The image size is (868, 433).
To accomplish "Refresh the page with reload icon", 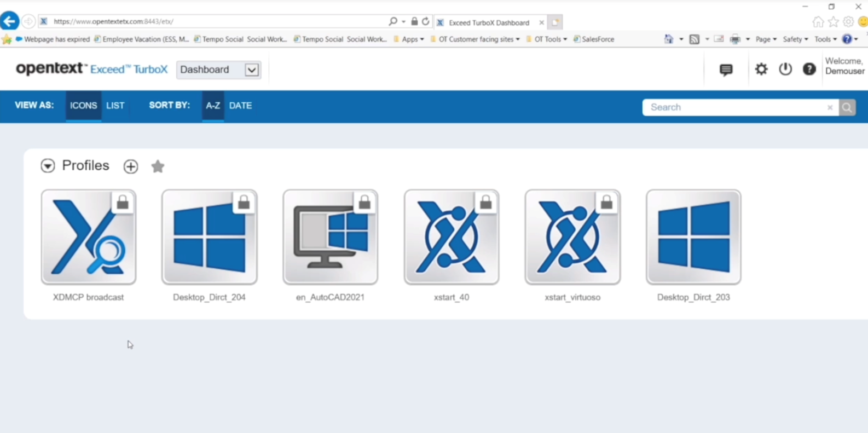I will click(425, 21).
